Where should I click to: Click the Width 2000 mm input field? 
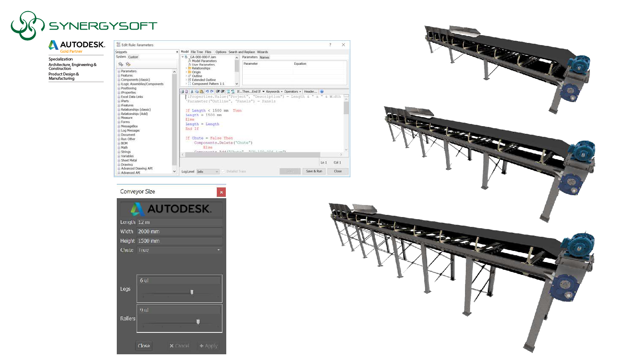[179, 232]
